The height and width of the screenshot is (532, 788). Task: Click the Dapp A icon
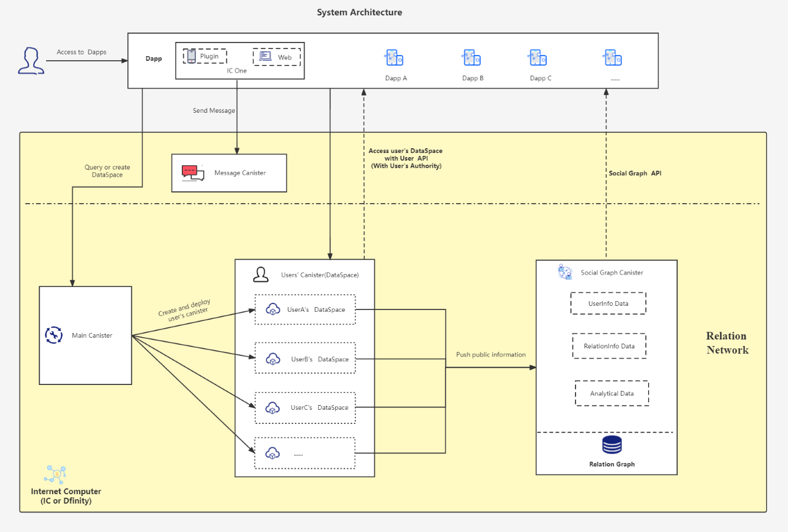[x=394, y=58]
